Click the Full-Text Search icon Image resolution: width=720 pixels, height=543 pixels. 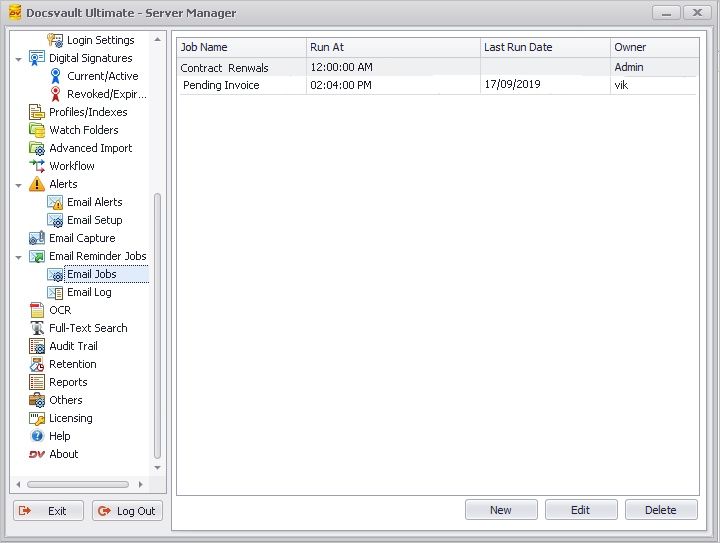(x=37, y=328)
